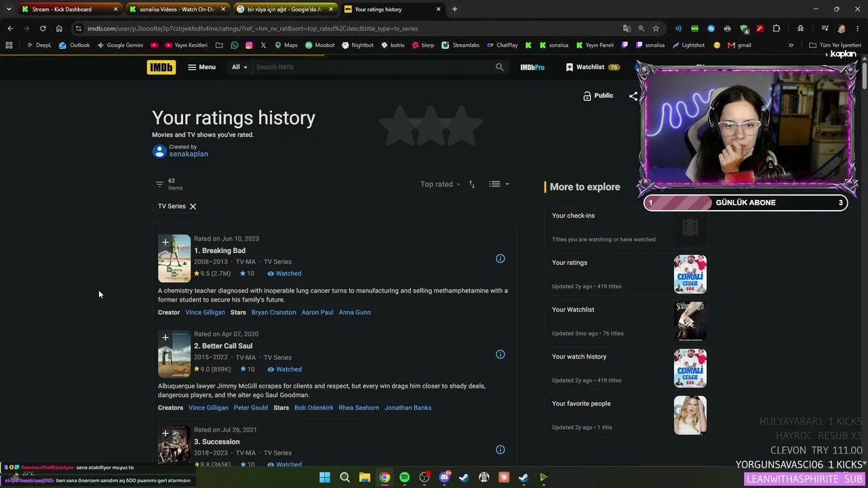Expand the list view mode dropdown
This screenshot has width=868, height=488.
(x=498, y=184)
